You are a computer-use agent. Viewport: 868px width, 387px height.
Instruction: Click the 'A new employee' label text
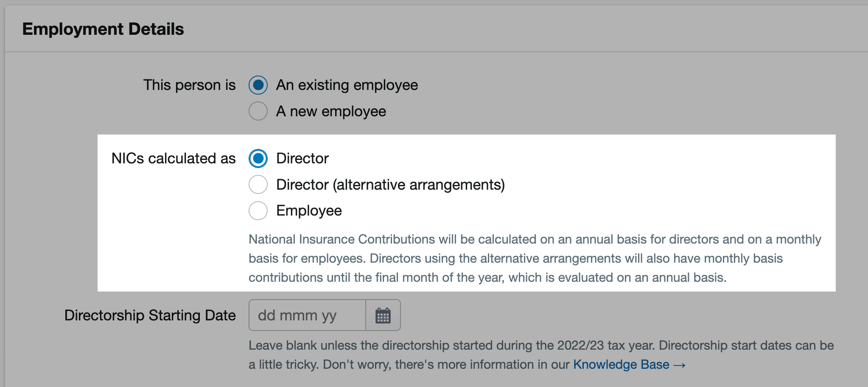[x=331, y=112]
